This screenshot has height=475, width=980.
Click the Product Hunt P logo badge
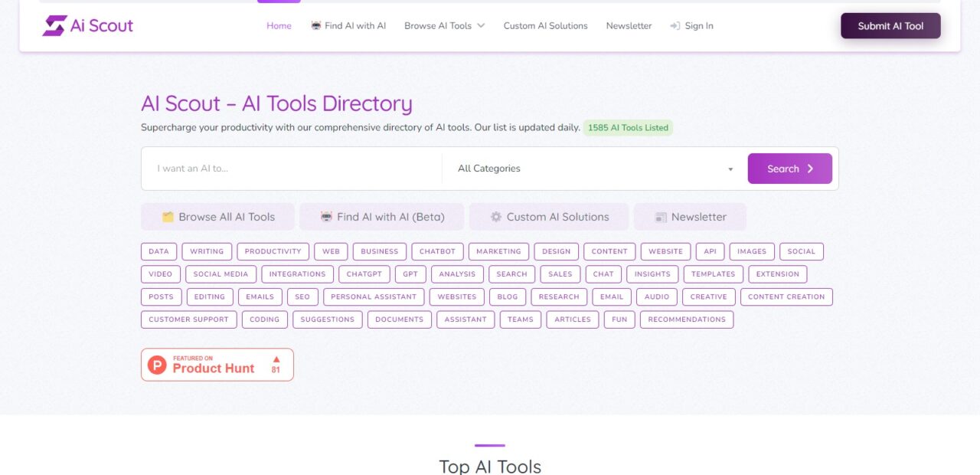[x=157, y=365]
